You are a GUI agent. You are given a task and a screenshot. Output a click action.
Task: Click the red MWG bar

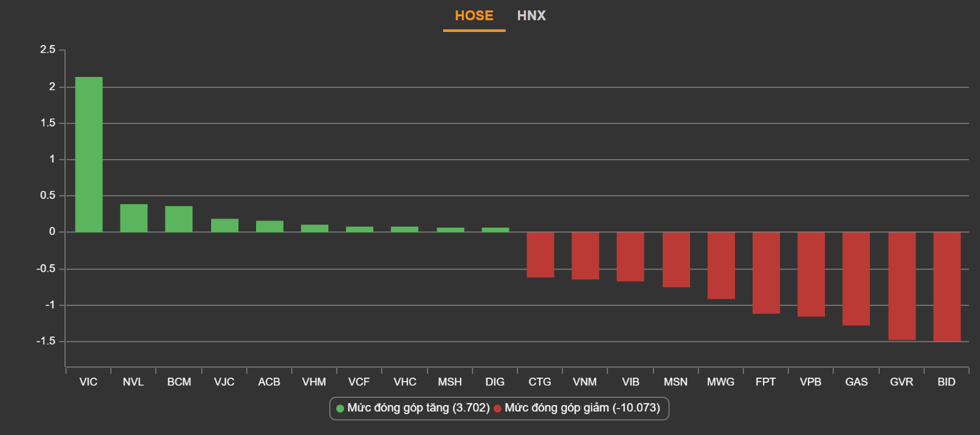point(721,265)
